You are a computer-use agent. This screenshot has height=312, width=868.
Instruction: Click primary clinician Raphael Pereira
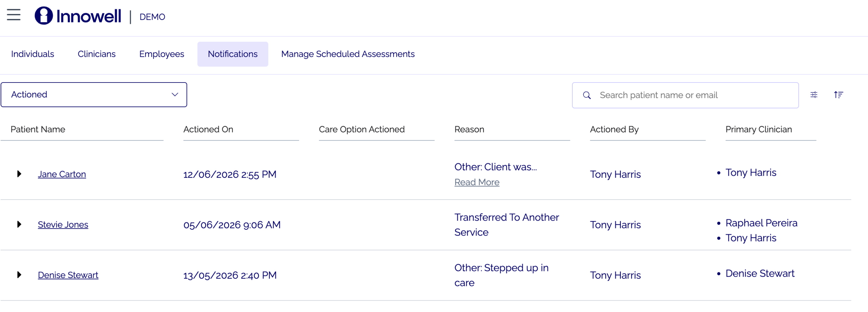coord(762,223)
